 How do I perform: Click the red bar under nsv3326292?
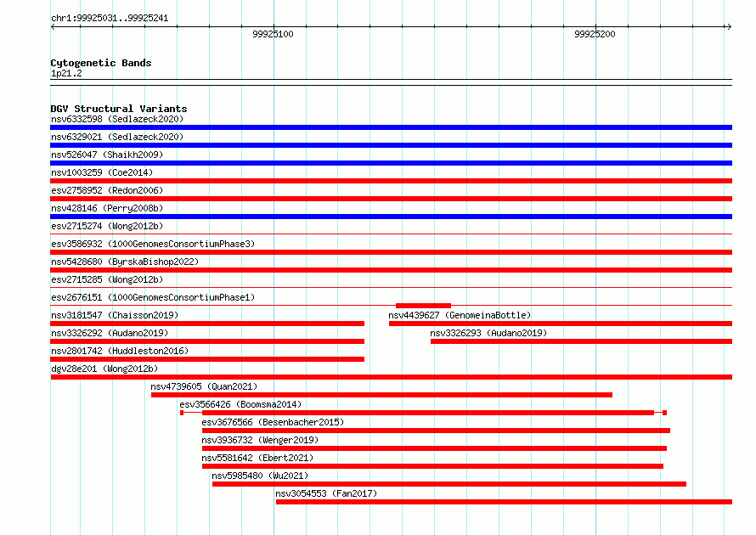(x=207, y=341)
